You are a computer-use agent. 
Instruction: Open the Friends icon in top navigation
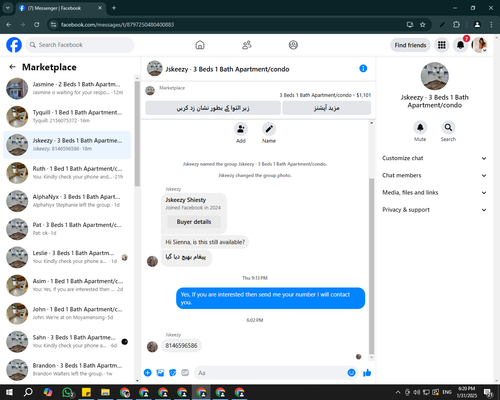247,45
